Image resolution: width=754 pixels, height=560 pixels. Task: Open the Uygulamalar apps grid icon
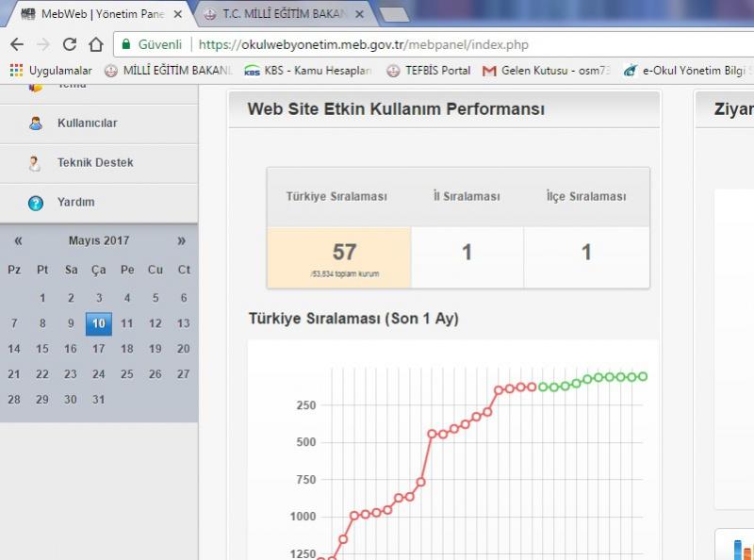point(16,70)
